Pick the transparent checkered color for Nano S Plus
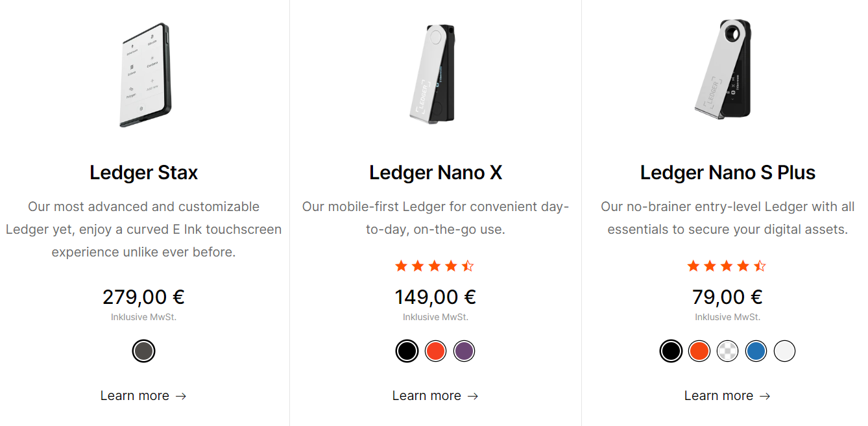 point(728,351)
